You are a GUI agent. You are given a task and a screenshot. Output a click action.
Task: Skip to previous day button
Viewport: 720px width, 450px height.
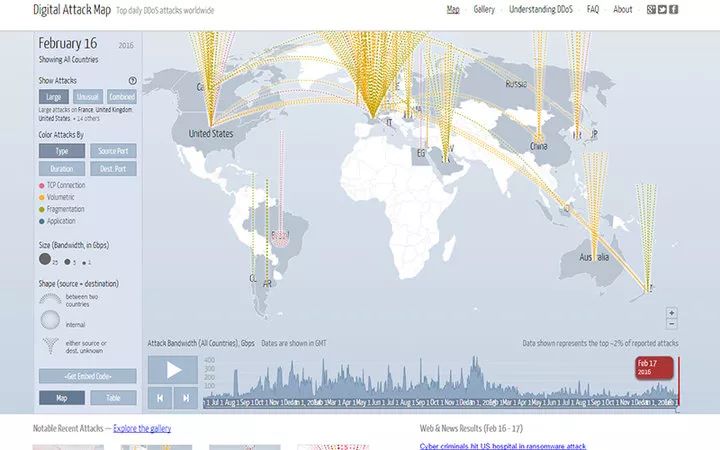(x=160, y=398)
